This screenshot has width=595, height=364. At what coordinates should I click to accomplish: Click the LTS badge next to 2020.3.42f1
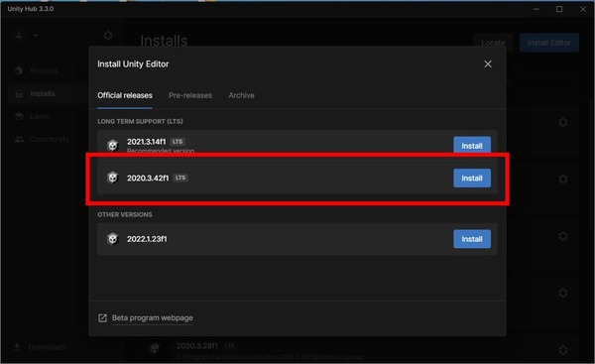(180, 178)
